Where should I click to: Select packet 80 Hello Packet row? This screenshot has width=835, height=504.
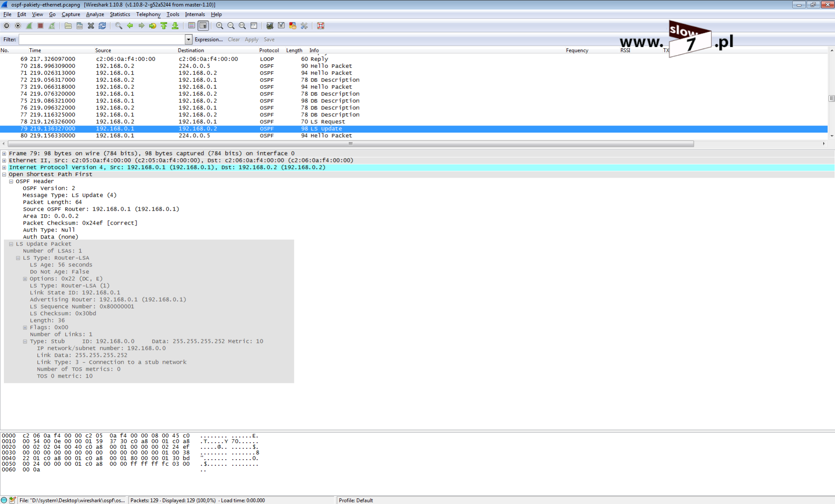point(414,136)
